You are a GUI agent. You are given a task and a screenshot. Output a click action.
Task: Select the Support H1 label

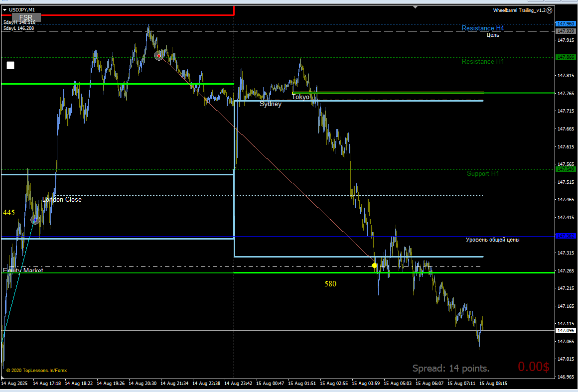482,173
